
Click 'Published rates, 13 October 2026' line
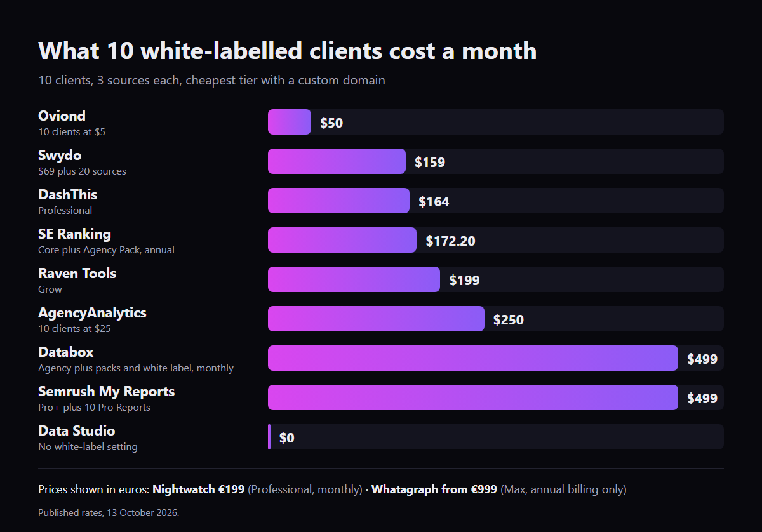[109, 513]
